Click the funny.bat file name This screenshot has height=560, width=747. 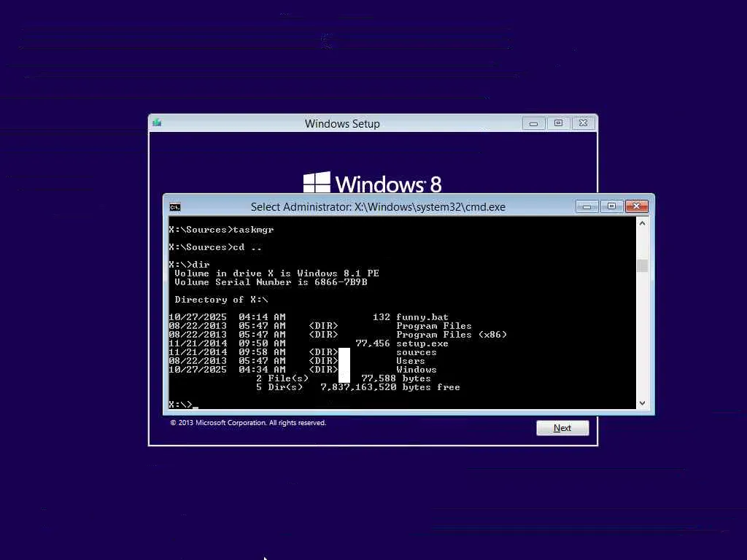(x=422, y=317)
